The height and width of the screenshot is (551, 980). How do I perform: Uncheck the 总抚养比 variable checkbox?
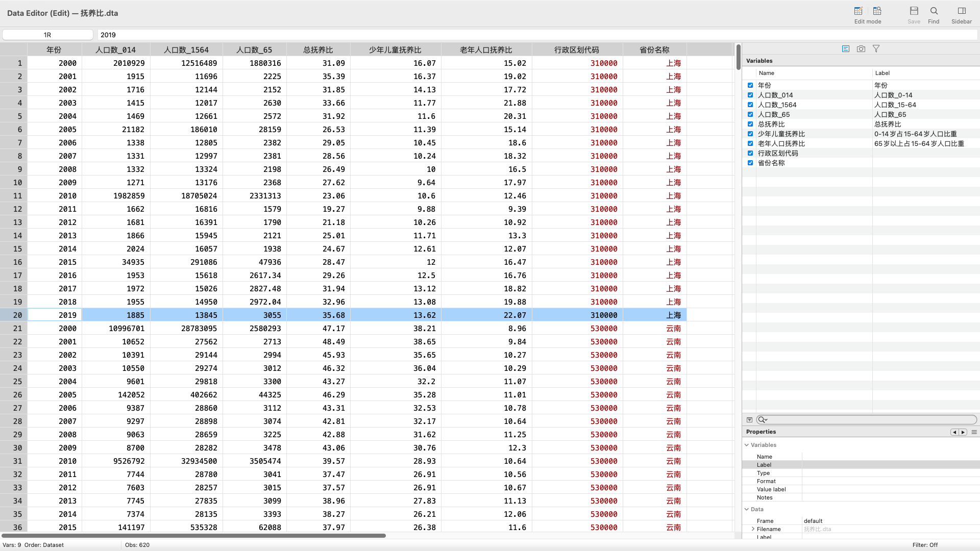[x=750, y=124]
